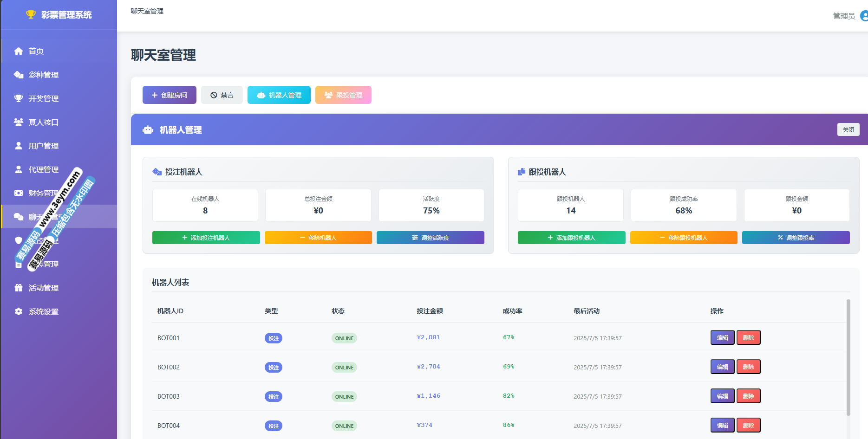Screen dimensions: 868x439
Task: Click the trophy logo icon in sidebar header
Action: (x=31, y=14)
